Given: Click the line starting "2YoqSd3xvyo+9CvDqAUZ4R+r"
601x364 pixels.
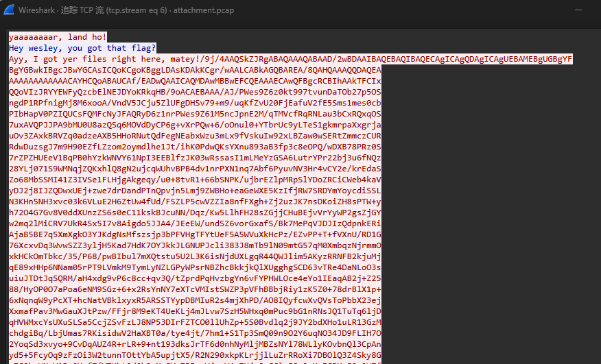Looking at the screenshot, I should pyautogui.click(x=195, y=344).
